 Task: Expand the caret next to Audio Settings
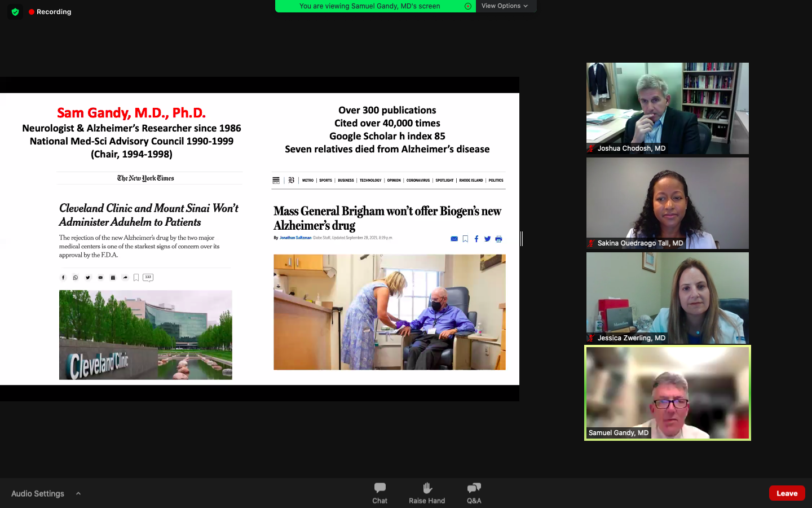pyautogui.click(x=78, y=493)
